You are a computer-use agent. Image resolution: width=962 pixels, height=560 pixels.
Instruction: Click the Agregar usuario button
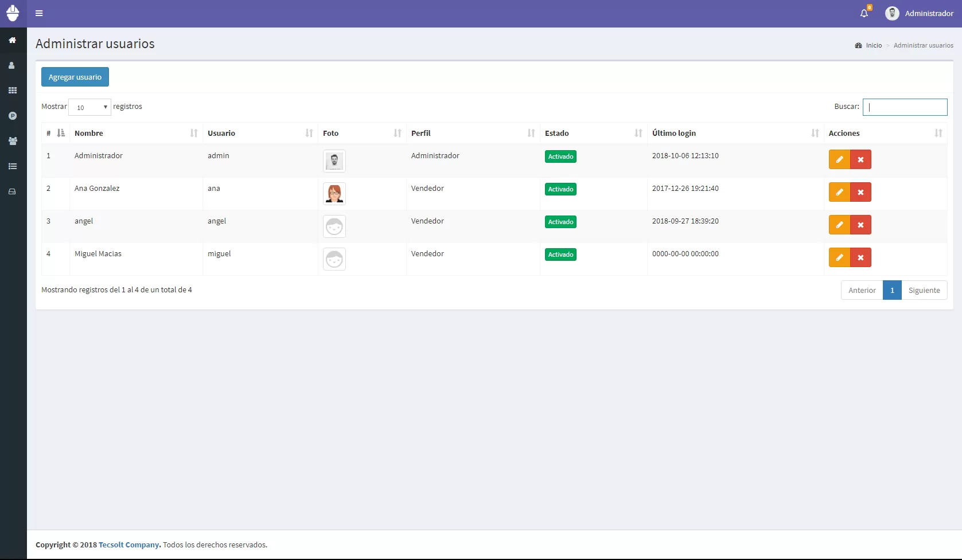tap(75, 77)
